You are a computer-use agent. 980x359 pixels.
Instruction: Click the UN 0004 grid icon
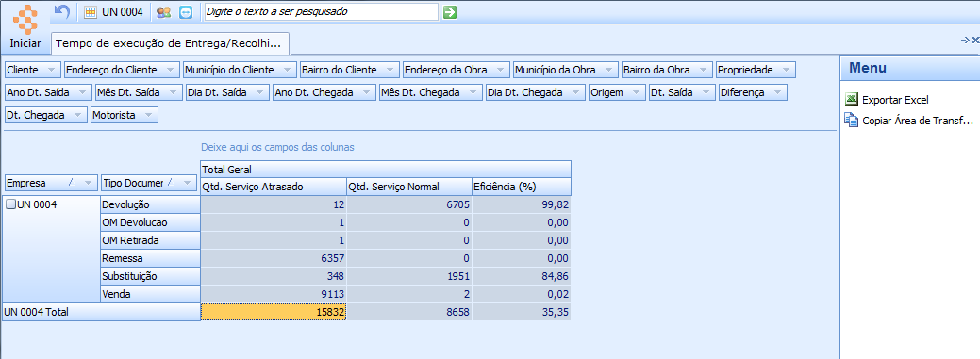pyautogui.click(x=91, y=12)
